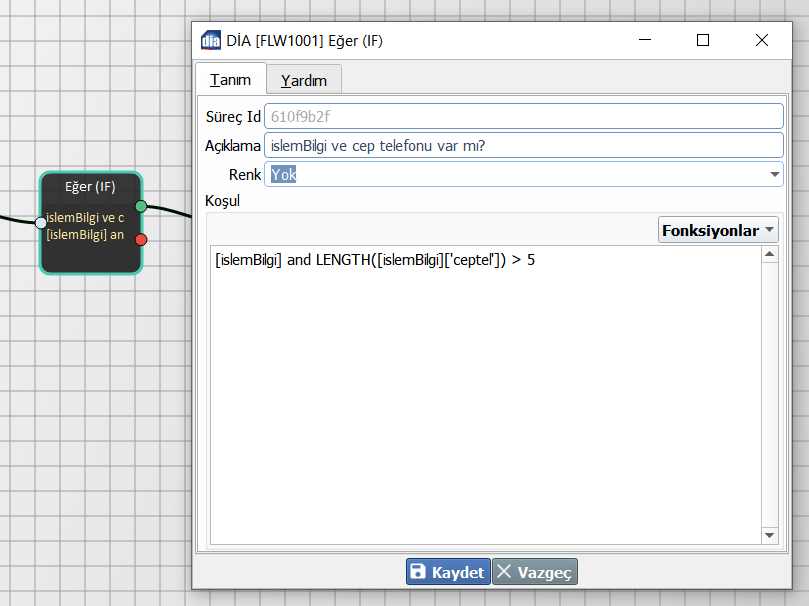Click the Süreç Id field
This screenshot has height=606, width=809.
[x=524, y=117]
